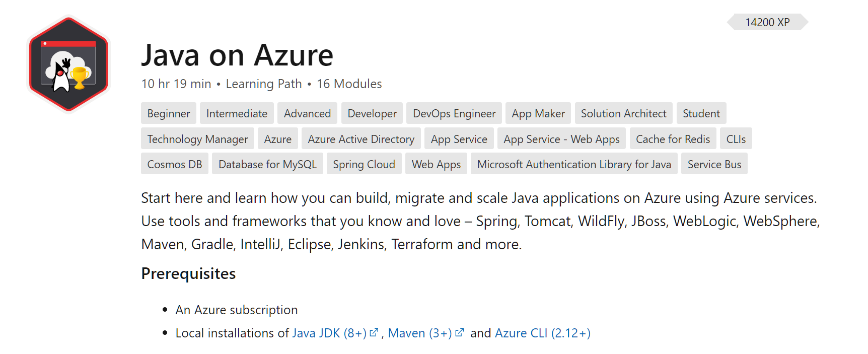Screen dimensions: 868x354
Task: Open the Database for MySQL tag
Action: click(267, 164)
